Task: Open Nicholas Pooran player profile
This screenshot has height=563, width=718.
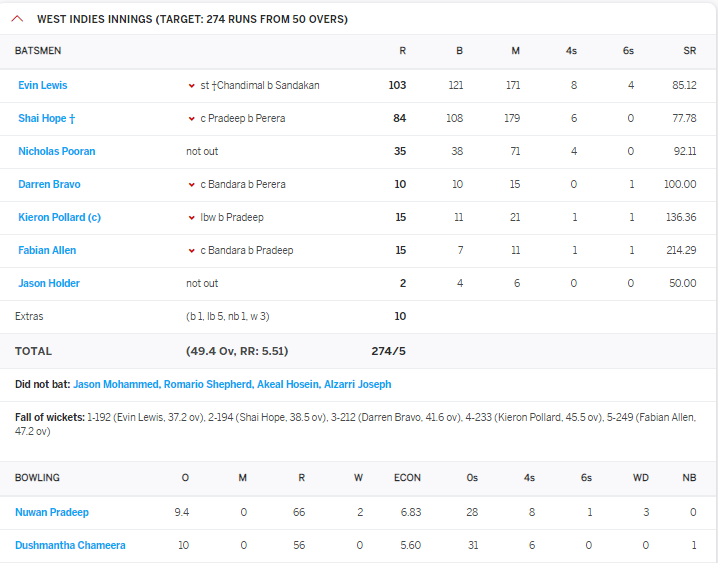Action: [56, 152]
